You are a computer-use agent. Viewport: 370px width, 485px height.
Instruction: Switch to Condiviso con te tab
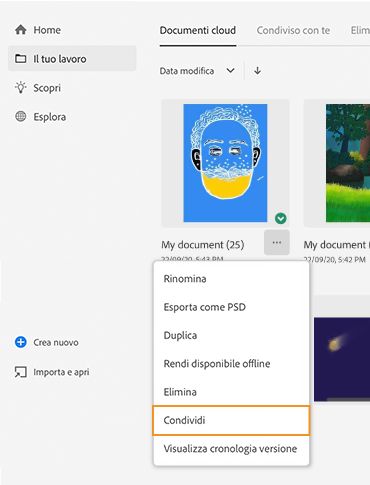click(293, 31)
